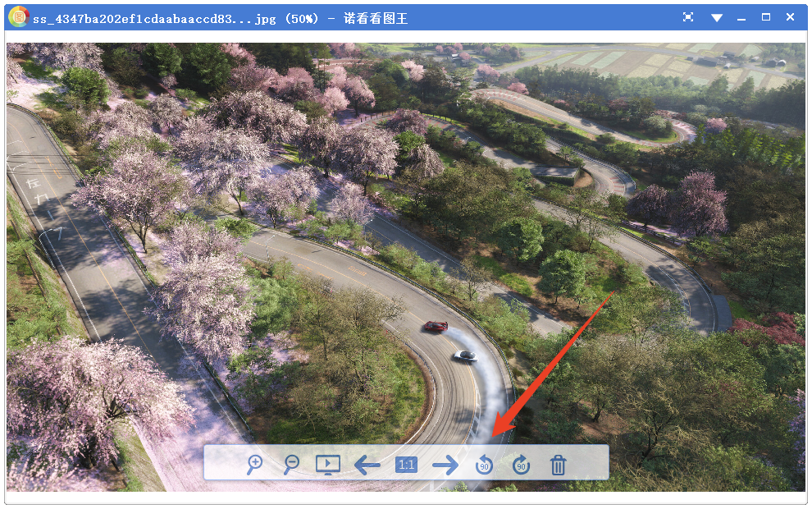The width and height of the screenshot is (812, 509).
Task: Open the title bar dropdown menu triangle
Action: pos(717,17)
